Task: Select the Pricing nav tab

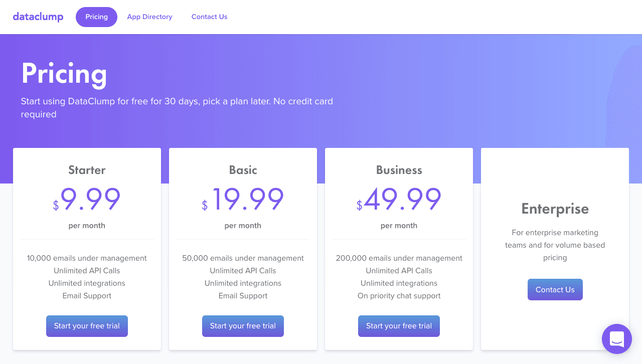Action: [96, 17]
